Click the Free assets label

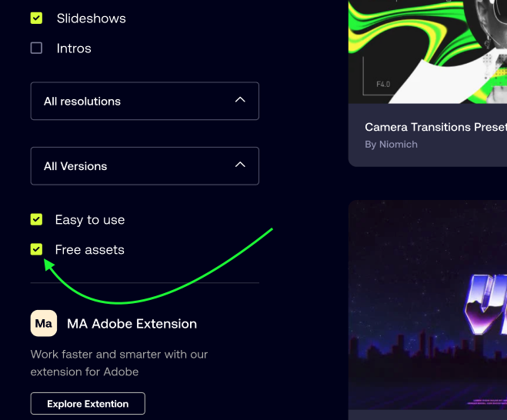click(x=89, y=249)
